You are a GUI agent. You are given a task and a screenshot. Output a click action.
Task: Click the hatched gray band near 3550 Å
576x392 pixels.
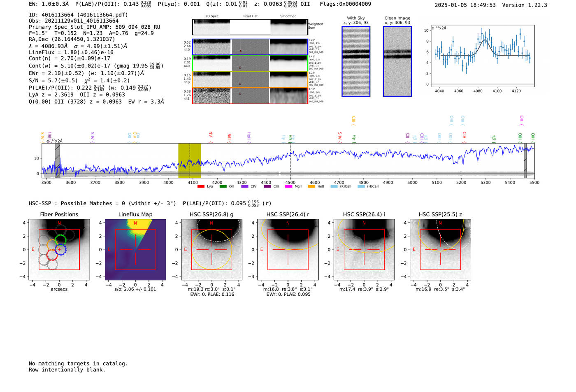pos(58,160)
